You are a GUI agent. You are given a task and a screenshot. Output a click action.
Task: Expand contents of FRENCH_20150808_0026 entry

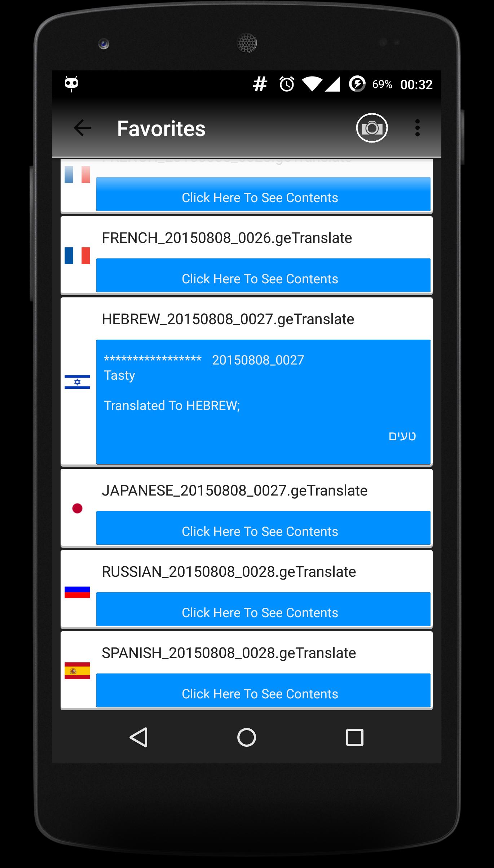pos(263,275)
